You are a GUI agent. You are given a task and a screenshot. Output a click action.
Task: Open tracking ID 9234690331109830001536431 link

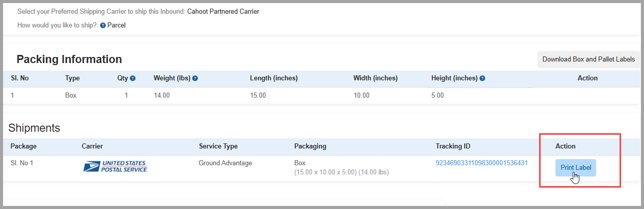click(x=482, y=163)
